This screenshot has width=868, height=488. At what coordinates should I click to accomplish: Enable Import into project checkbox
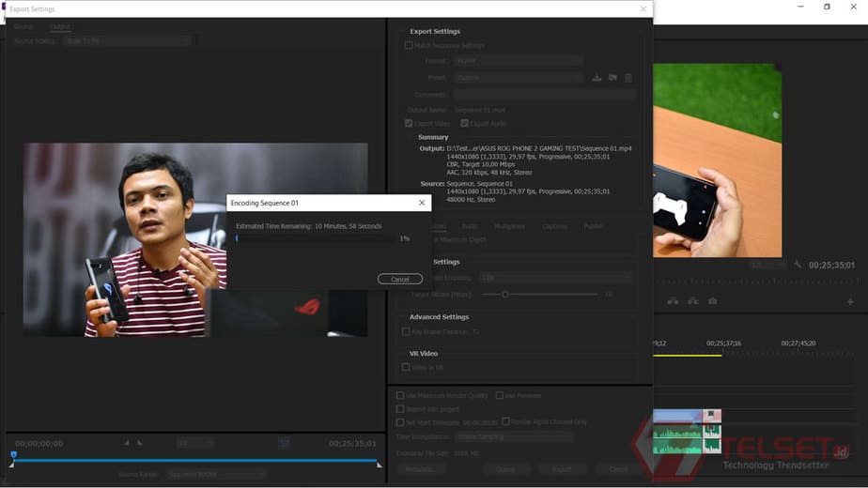[x=400, y=409]
